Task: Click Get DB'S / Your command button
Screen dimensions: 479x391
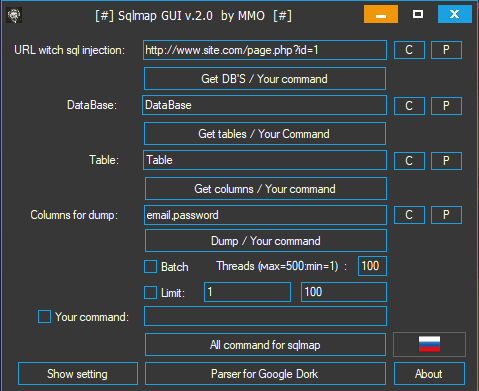Action: [265, 79]
